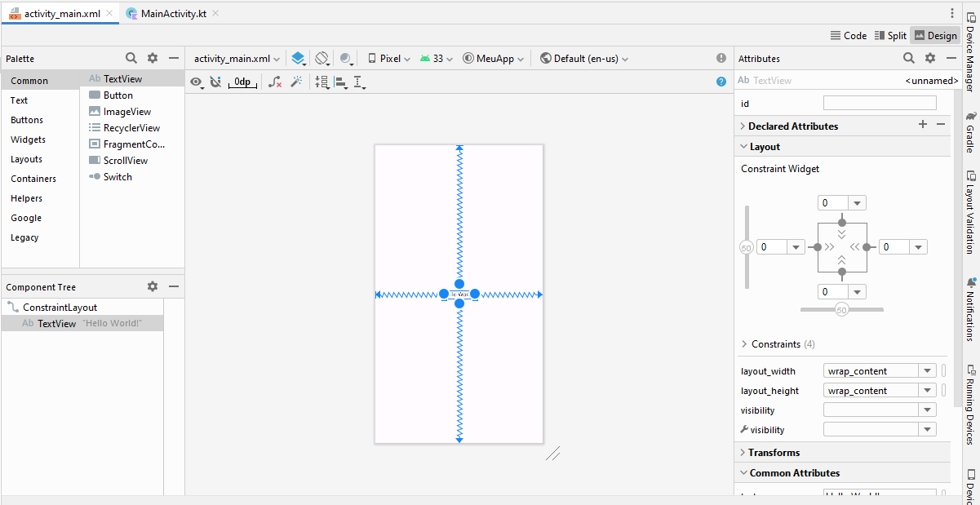Screen dimensions: 980x505
Task: Open View Options eye menu
Action: tap(197, 82)
